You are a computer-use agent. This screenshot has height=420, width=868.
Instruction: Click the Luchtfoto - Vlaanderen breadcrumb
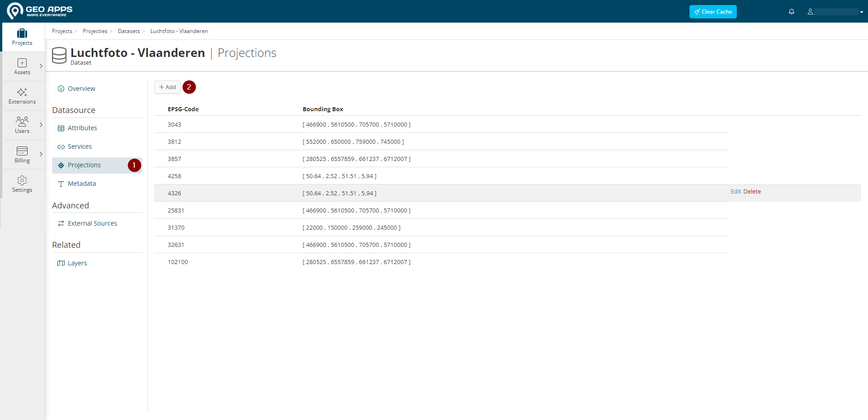(179, 31)
